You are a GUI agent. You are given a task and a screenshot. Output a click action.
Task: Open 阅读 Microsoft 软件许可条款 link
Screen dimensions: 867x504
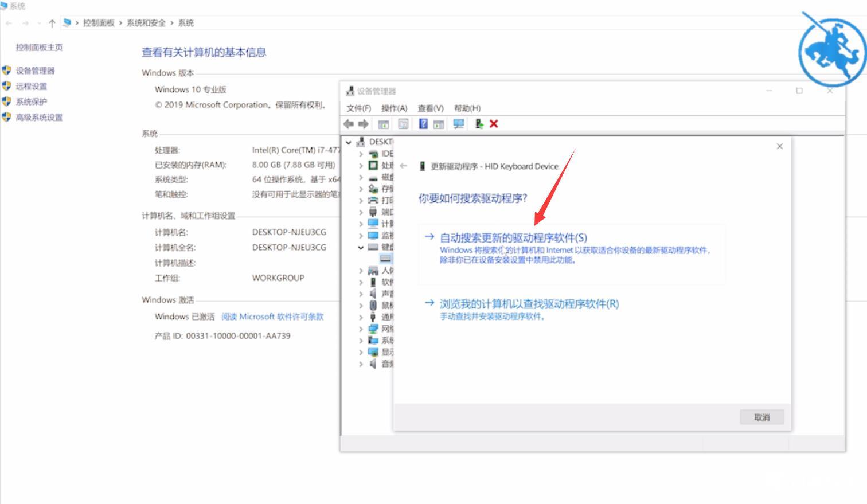pyautogui.click(x=272, y=317)
